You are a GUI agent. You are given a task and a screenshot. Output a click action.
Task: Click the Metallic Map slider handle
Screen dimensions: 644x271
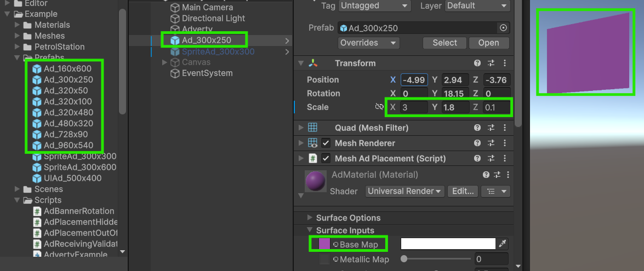(x=404, y=259)
